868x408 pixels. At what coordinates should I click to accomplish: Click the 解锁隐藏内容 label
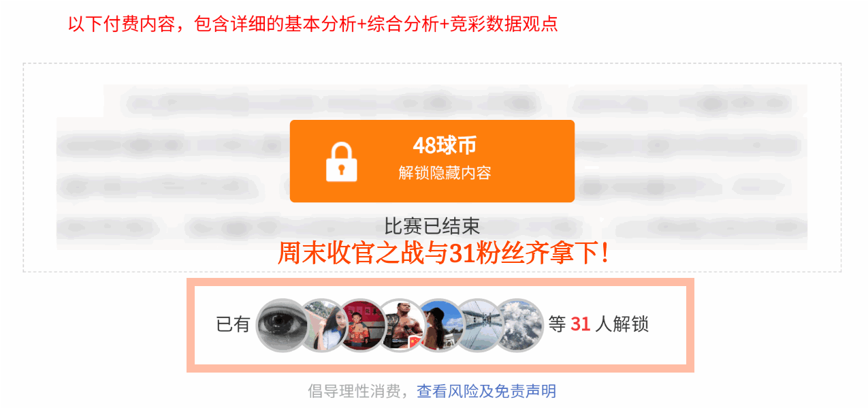point(445,173)
